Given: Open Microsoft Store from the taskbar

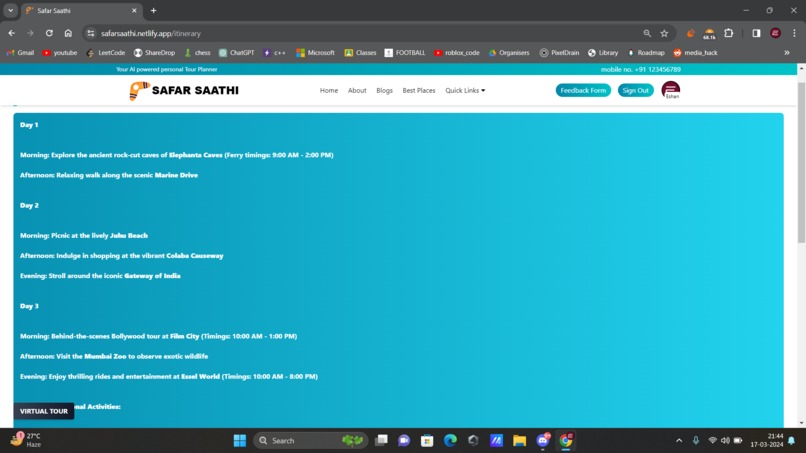Looking at the screenshot, I should pos(427,441).
